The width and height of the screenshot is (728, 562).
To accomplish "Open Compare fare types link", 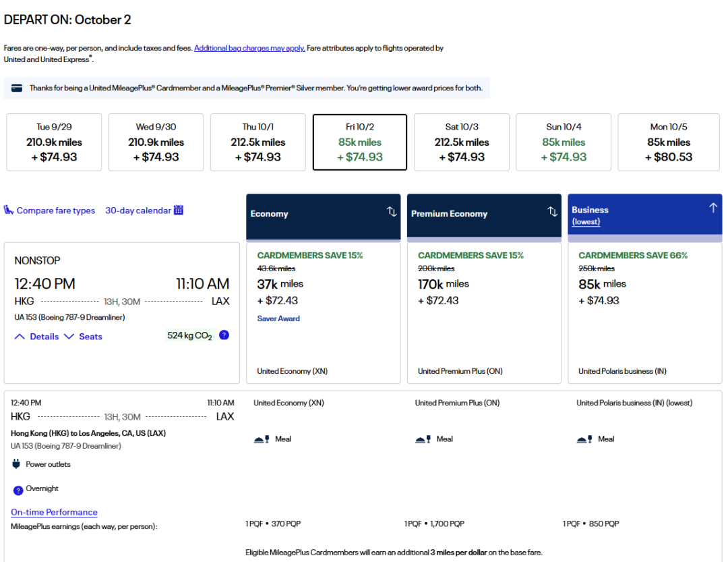I will (56, 210).
